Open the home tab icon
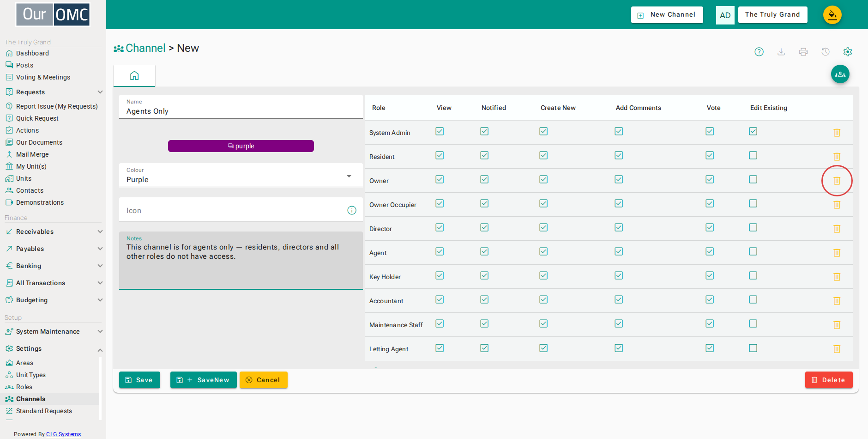Screen dimensions: 868x439 click(x=134, y=75)
